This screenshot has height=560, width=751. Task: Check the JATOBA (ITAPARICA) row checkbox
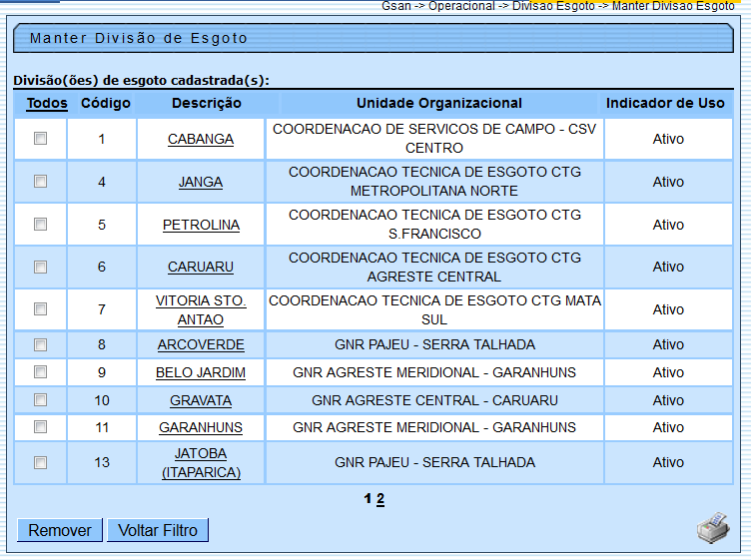(x=40, y=462)
